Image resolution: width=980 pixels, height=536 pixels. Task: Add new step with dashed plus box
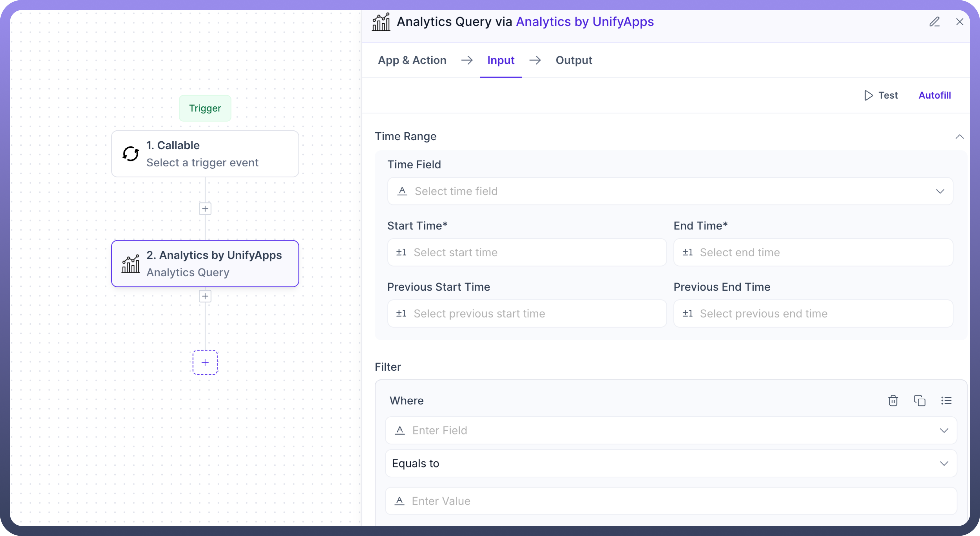(205, 362)
